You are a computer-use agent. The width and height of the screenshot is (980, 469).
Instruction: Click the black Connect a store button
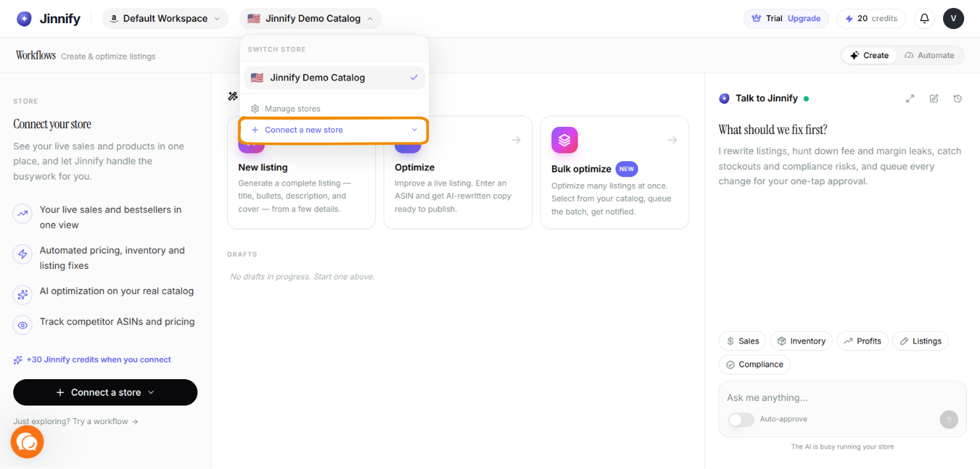point(105,392)
